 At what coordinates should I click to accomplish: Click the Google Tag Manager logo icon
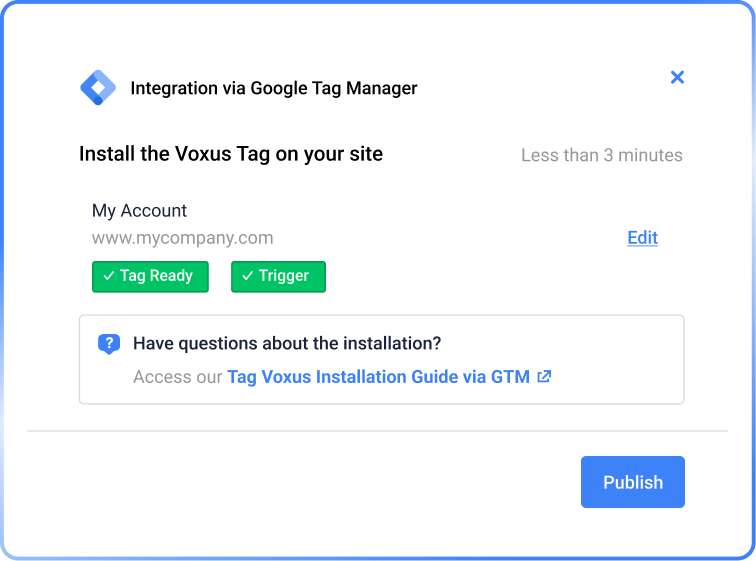tap(98, 88)
